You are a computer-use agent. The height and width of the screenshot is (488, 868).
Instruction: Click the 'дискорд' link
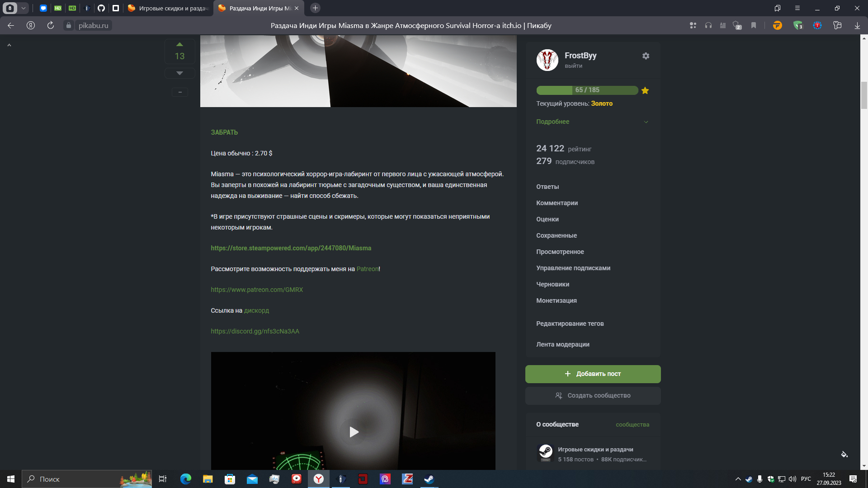[256, 310]
